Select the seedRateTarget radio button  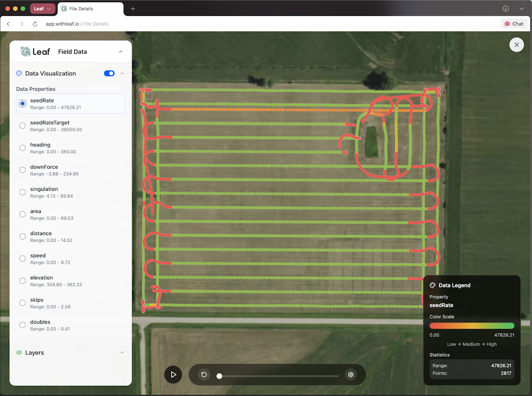(23, 126)
